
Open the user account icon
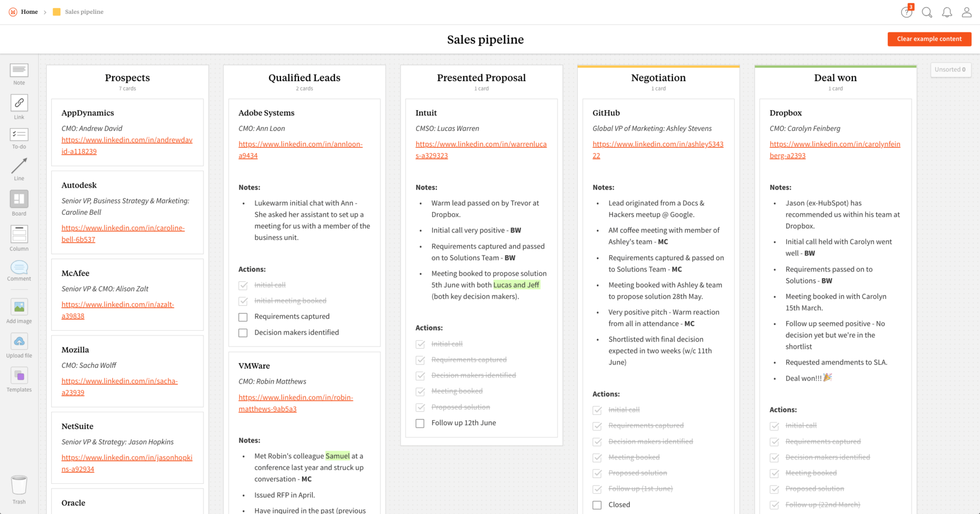tap(967, 12)
